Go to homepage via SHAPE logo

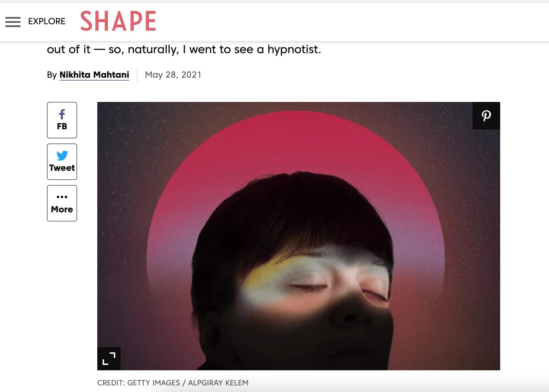pos(118,21)
